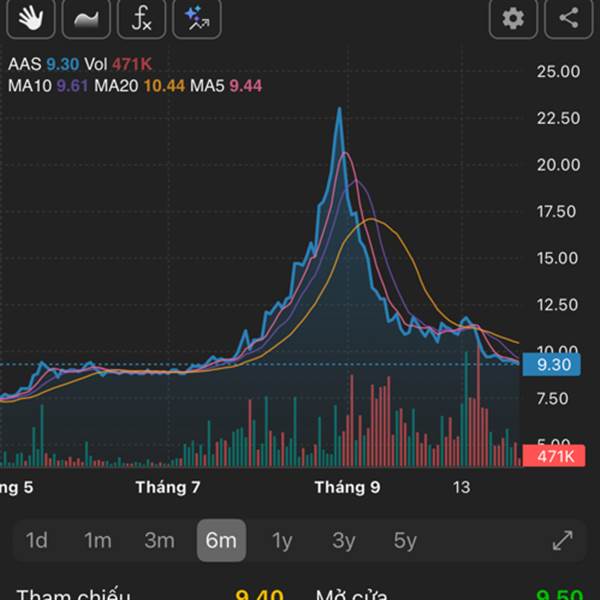Switch to the 3m timeframe
600x600 pixels.
[x=159, y=540]
